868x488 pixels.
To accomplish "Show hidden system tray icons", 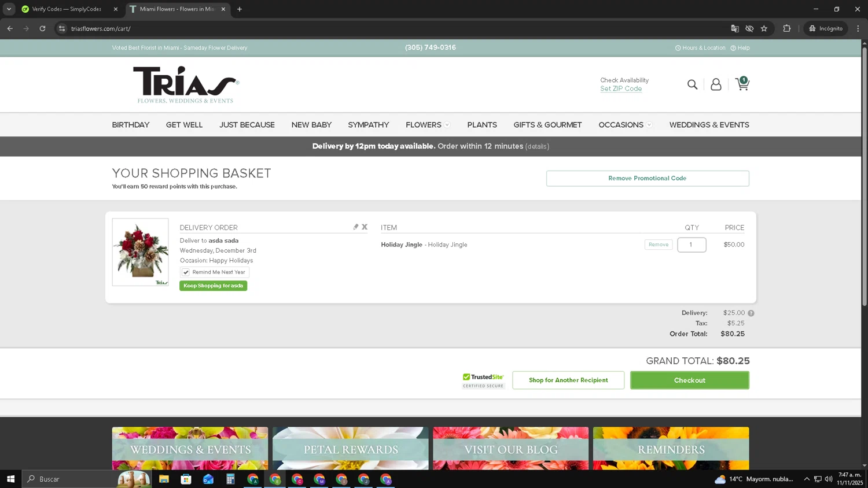I will coord(807,479).
